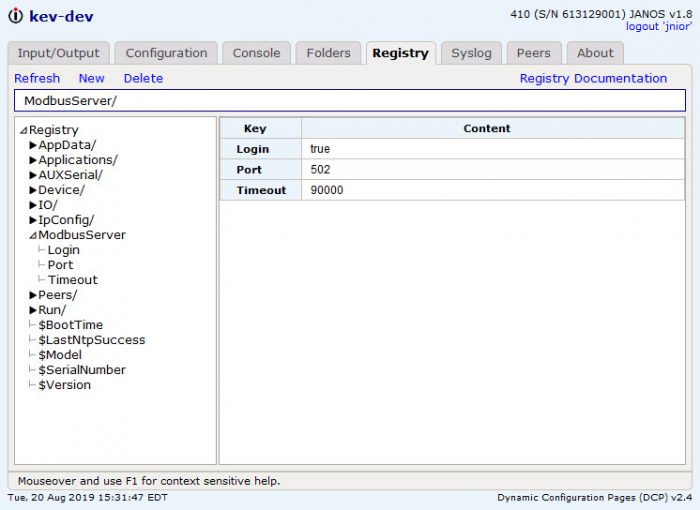700x510 pixels.
Task: Click the Port content value 502
Action: click(493, 170)
